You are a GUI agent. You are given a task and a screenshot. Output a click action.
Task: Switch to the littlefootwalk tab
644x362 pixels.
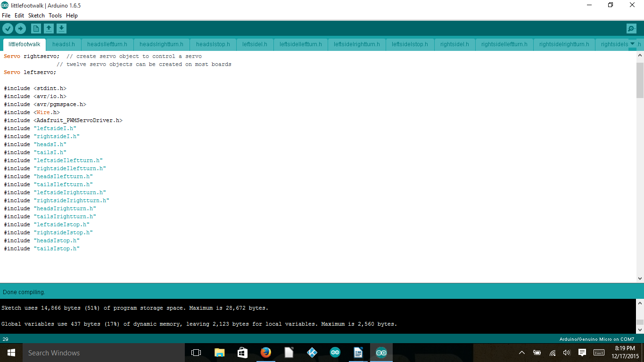coord(25,44)
